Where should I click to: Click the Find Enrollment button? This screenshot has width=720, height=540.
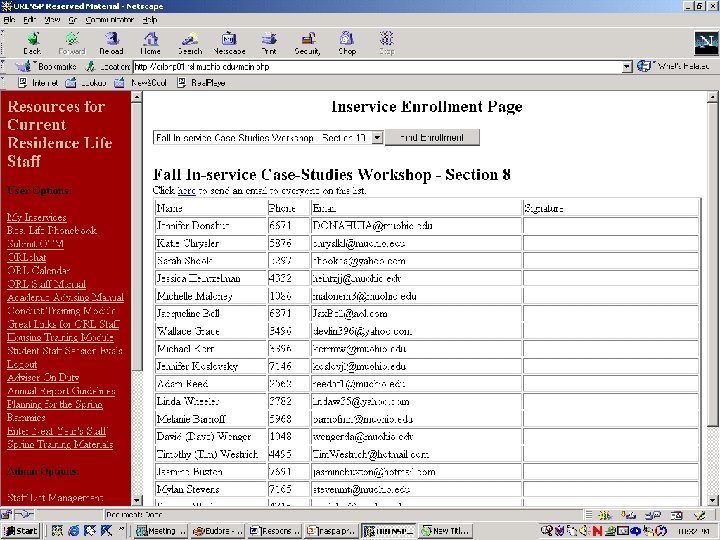click(x=432, y=137)
